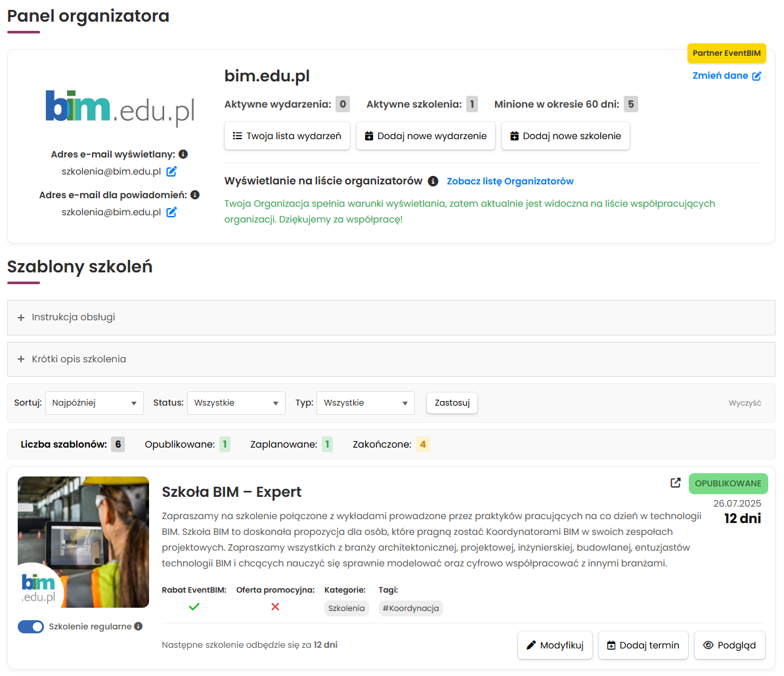
Task: Open the Sortuj dropdown showing Najpóźniej
Action: pos(94,403)
